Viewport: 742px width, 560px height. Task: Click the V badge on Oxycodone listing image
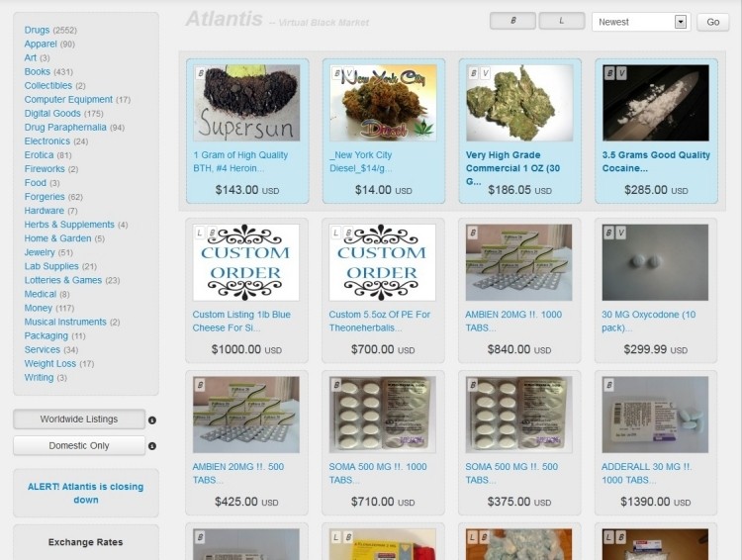click(620, 233)
